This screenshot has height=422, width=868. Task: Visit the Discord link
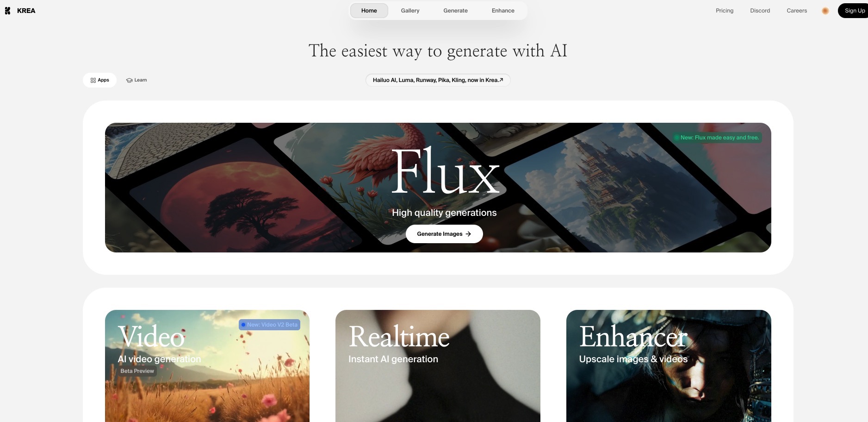pyautogui.click(x=760, y=11)
